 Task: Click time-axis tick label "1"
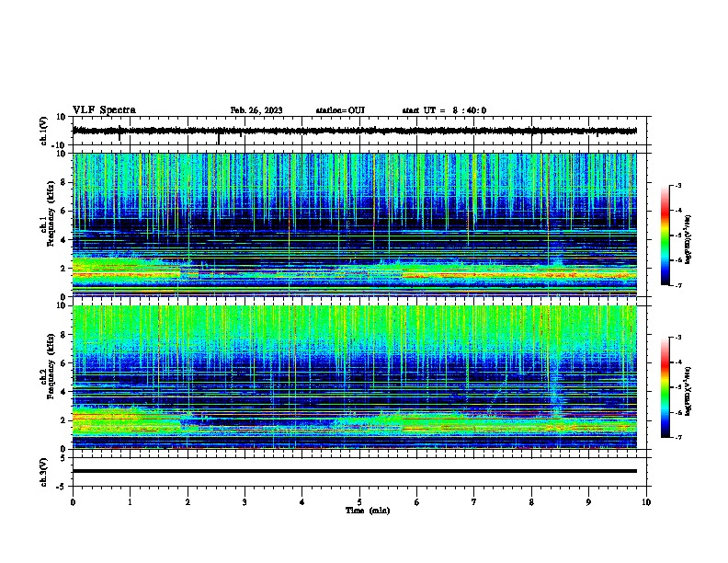[x=130, y=502]
